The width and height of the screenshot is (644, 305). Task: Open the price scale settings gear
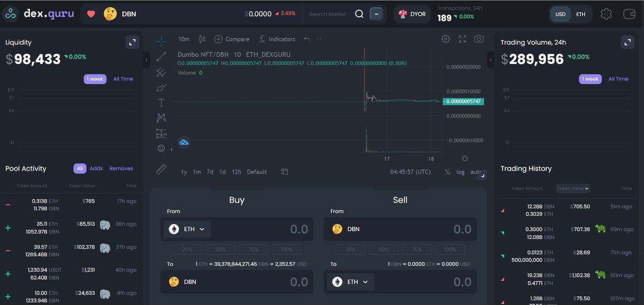pos(465,159)
